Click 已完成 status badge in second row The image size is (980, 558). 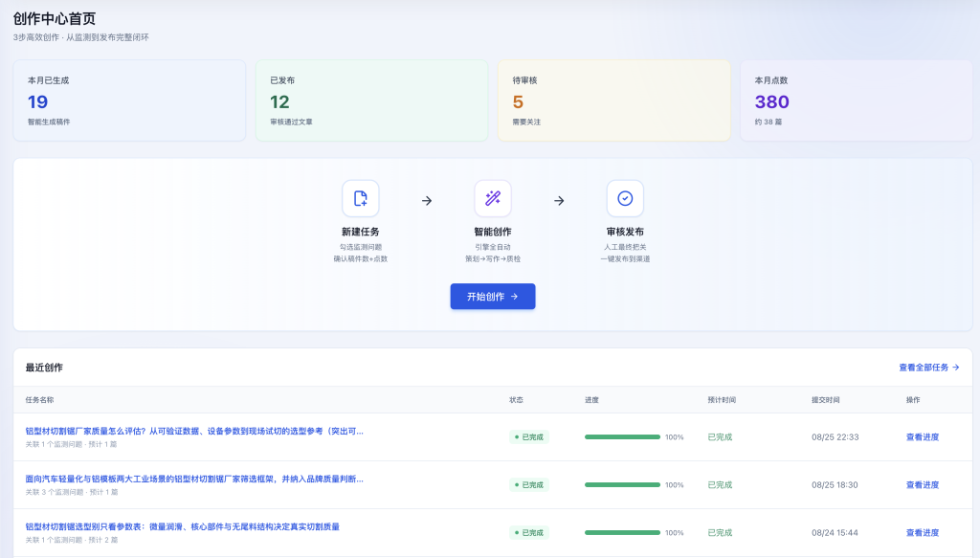(x=528, y=485)
